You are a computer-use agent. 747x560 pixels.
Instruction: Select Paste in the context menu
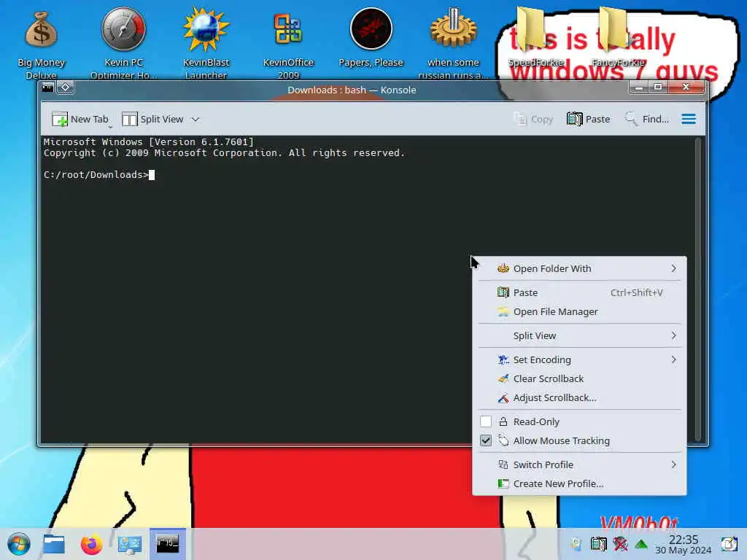click(x=578, y=292)
